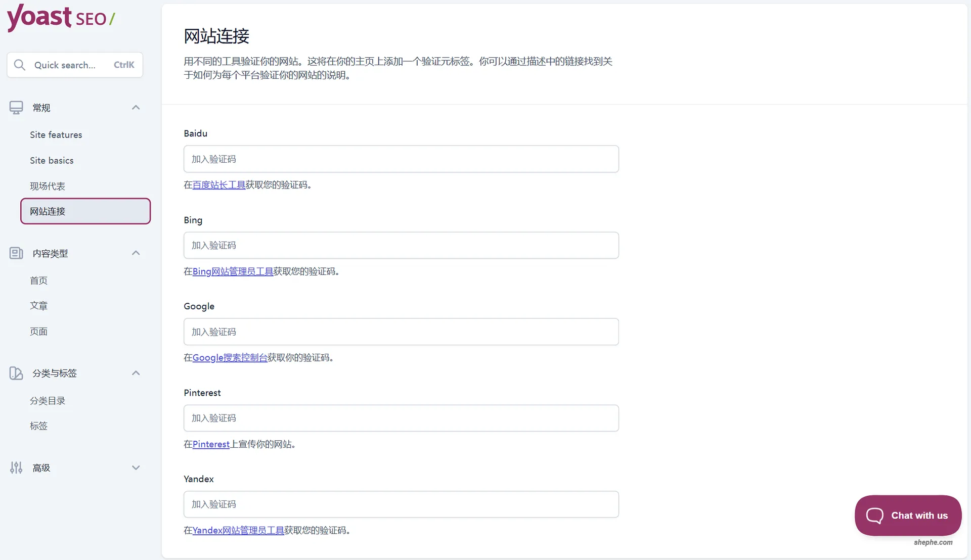Open the Bing网站管理员工具 link
971x560 pixels.
[x=233, y=271]
